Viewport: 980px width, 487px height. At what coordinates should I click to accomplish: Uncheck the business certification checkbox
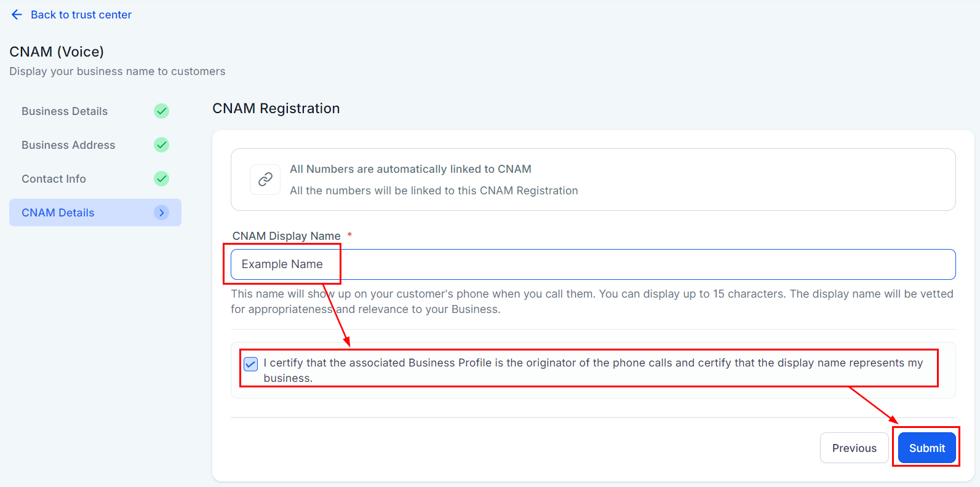[251, 364]
